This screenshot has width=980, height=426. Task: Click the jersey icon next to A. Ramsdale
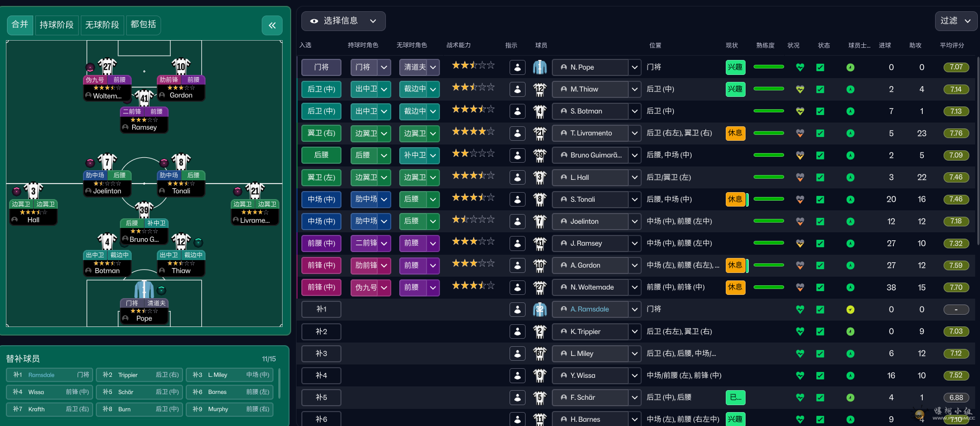[540, 309]
